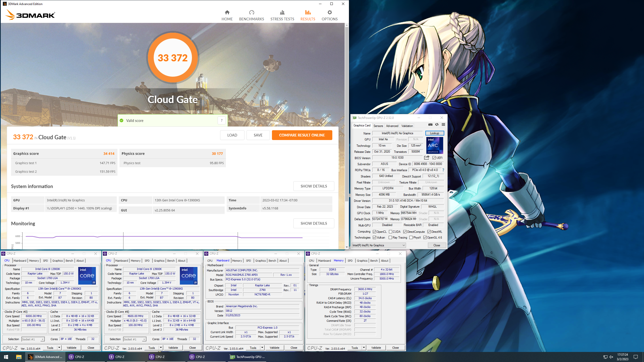Expand Tools dropdown arrow in Memory CPU-Z window
Screen dimensions: 644x362
(364, 348)
